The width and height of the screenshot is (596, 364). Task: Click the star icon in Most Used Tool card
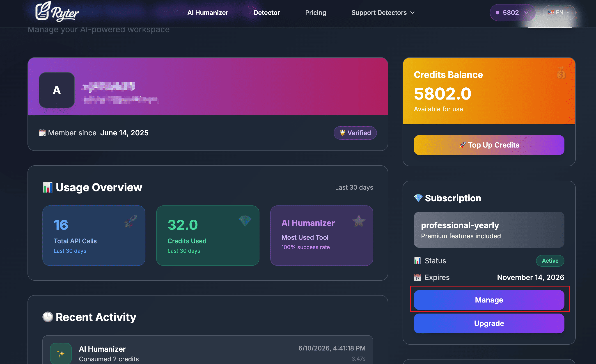click(x=358, y=221)
